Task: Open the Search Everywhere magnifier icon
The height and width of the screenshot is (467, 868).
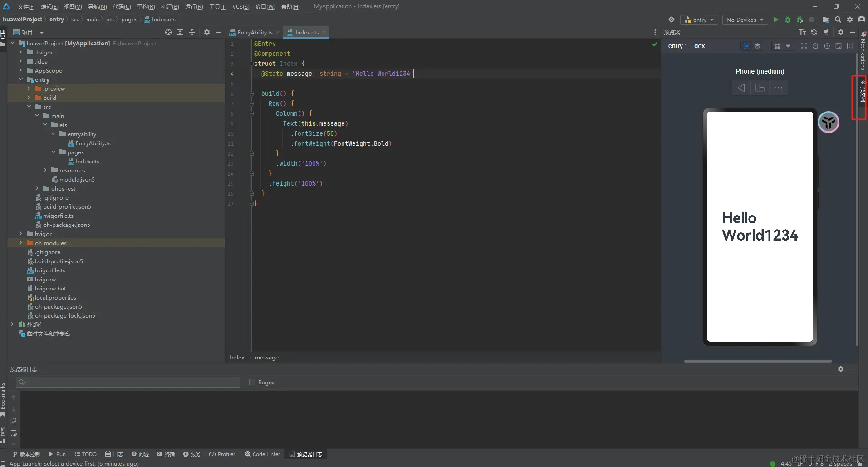Action: tap(838, 20)
